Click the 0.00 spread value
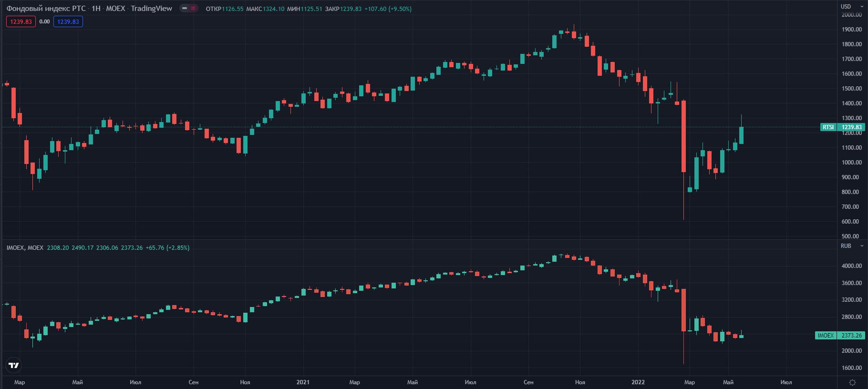Screen dimensions: 868x389 pos(44,21)
